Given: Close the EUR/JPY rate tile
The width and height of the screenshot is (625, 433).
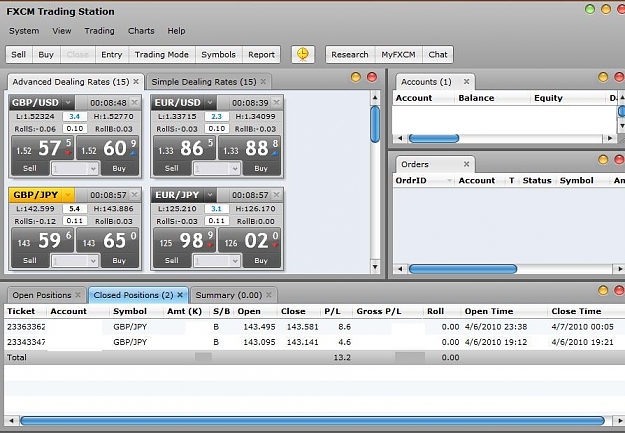Looking at the screenshot, I should click(x=277, y=195).
